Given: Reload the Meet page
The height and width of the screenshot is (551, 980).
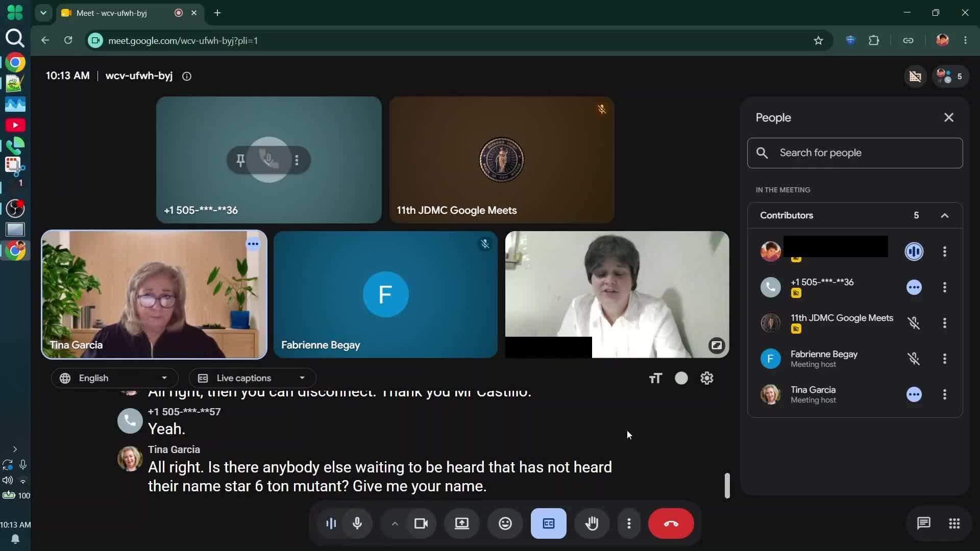Looking at the screenshot, I should 68,40.
